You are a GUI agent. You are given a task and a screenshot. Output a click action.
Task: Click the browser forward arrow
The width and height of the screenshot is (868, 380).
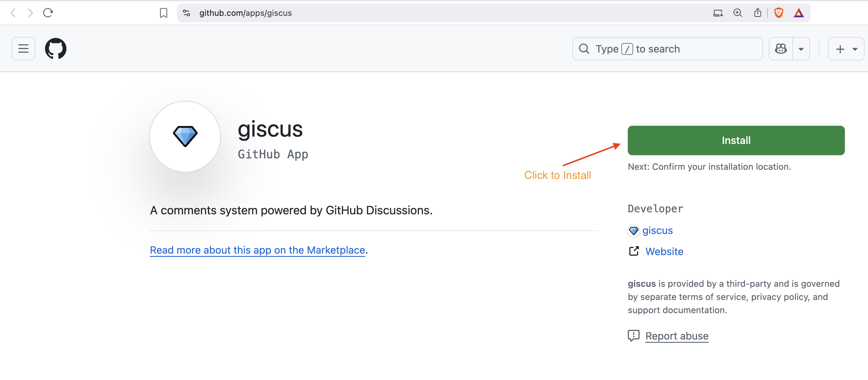30,13
